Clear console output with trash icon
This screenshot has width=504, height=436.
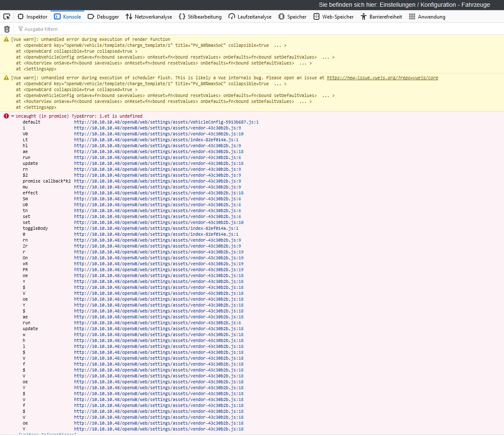click(7, 29)
